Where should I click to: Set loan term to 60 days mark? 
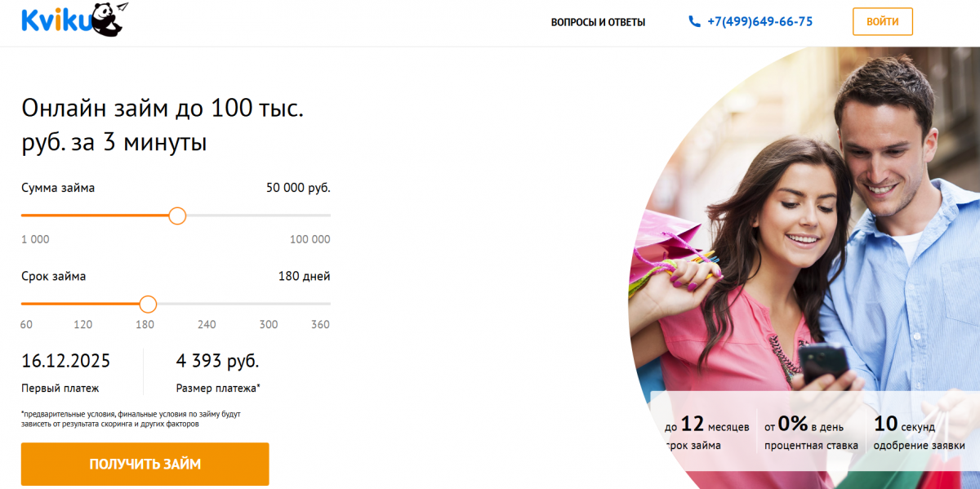click(x=26, y=324)
